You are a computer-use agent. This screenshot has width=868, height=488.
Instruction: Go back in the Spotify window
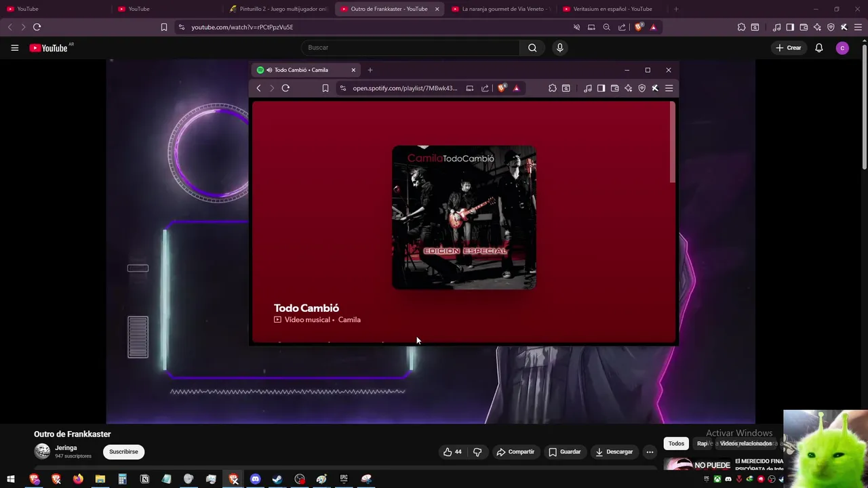point(258,88)
